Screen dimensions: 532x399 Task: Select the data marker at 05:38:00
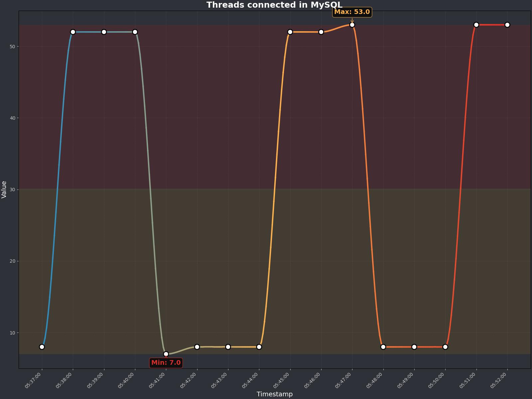pyautogui.click(x=73, y=32)
